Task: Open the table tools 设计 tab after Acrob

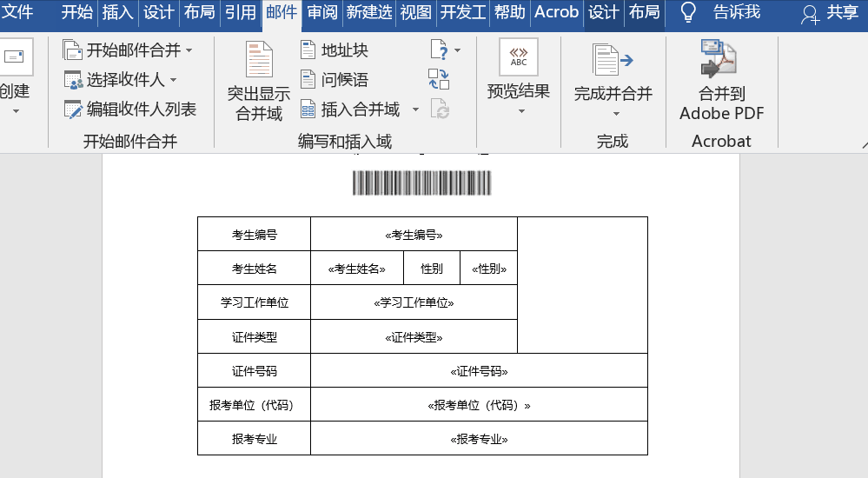Action: click(x=603, y=11)
